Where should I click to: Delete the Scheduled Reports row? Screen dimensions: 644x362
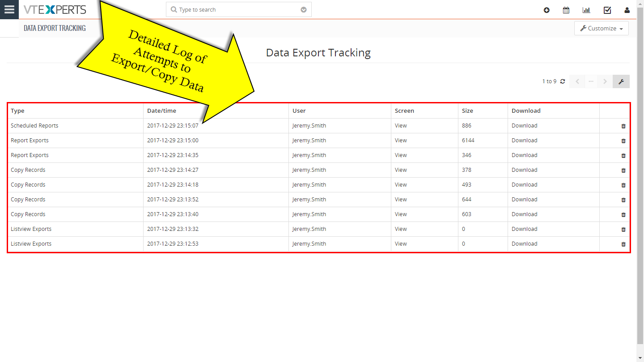623,126
